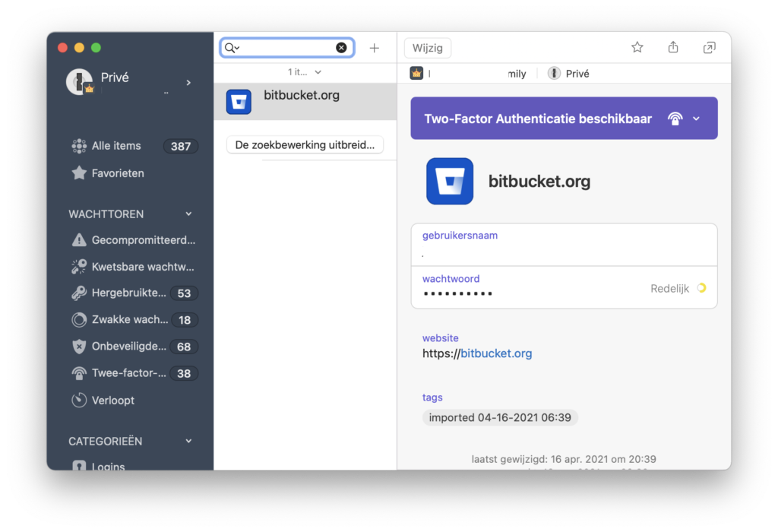Click the Two-Factor Authenticatie beschikbaar banner
The image size is (778, 532).
point(565,118)
